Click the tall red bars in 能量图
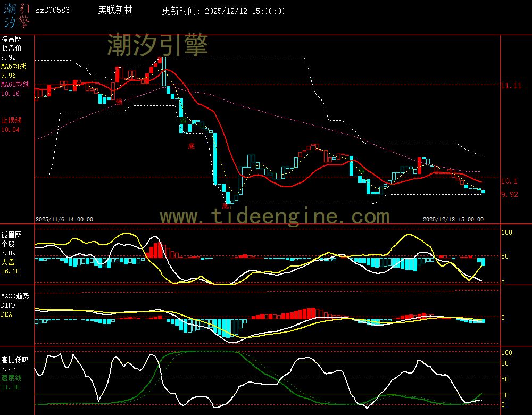Image resolution: width=532 pixels, height=415 pixels. pyautogui.click(x=155, y=250)
